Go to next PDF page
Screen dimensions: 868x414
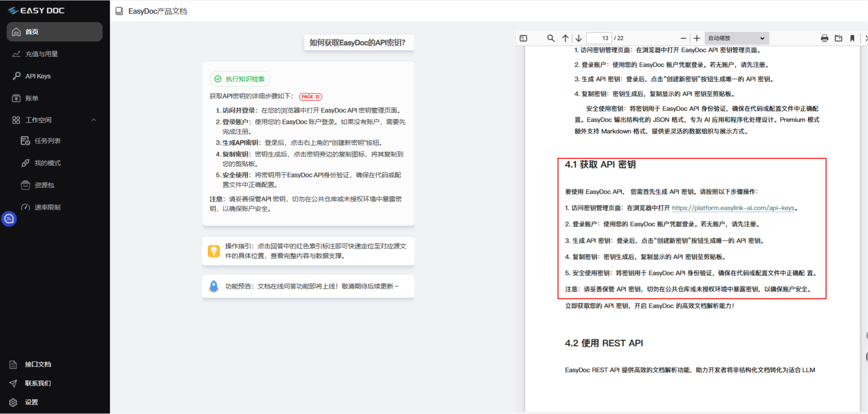[579, 38]
